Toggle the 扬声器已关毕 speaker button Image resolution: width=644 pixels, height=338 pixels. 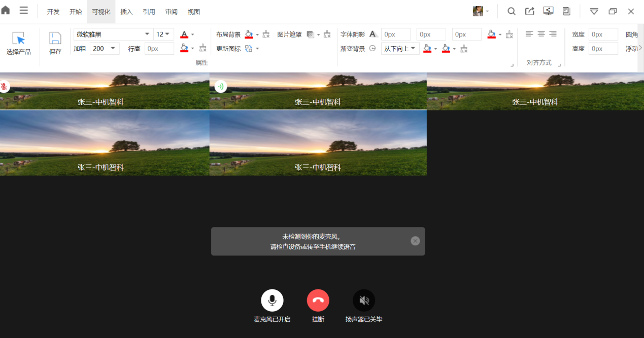(364, 301)
